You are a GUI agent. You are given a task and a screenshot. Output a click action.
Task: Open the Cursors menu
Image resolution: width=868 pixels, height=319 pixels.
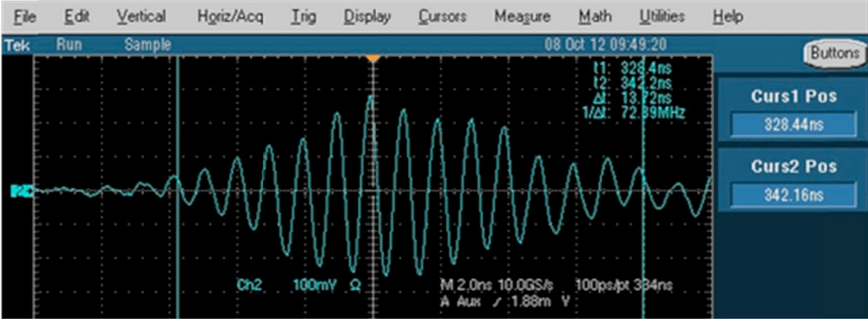coord(442,17)
